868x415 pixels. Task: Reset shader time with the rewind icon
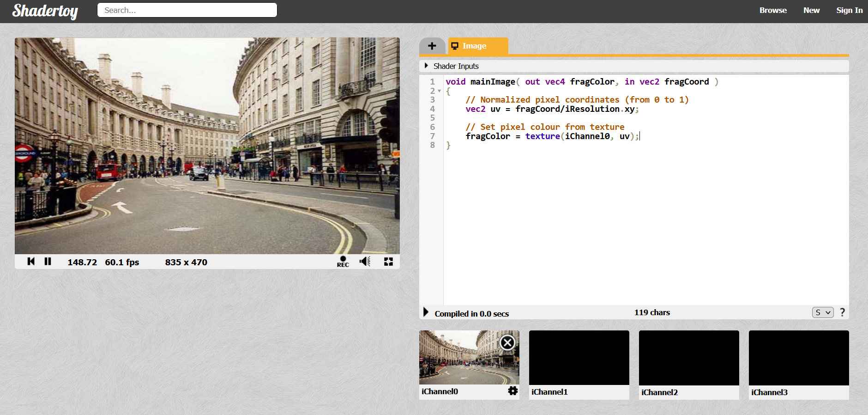point(31,262)
